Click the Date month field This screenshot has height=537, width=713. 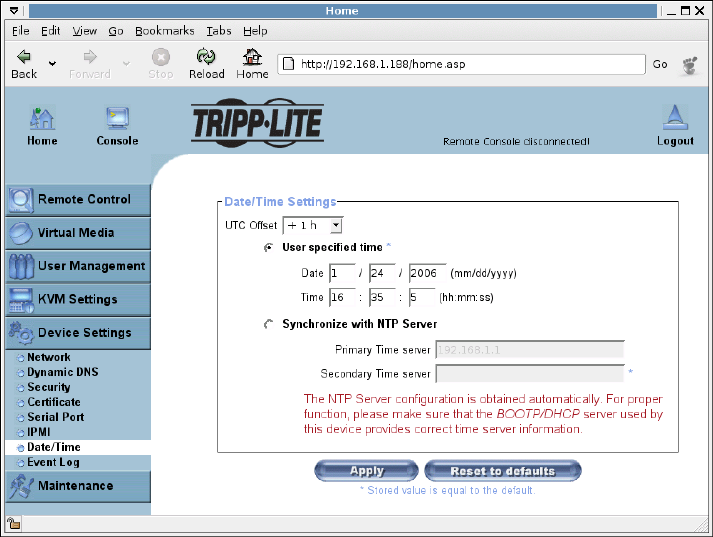click(342, 273)
